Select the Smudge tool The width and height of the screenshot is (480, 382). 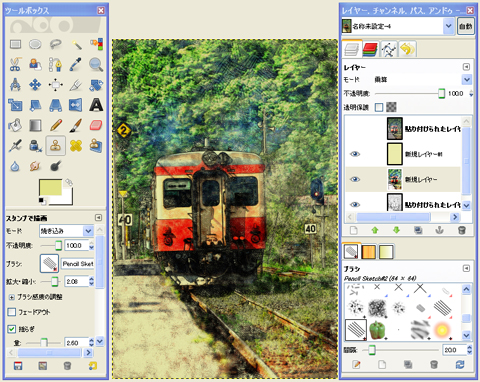(35, 166)
